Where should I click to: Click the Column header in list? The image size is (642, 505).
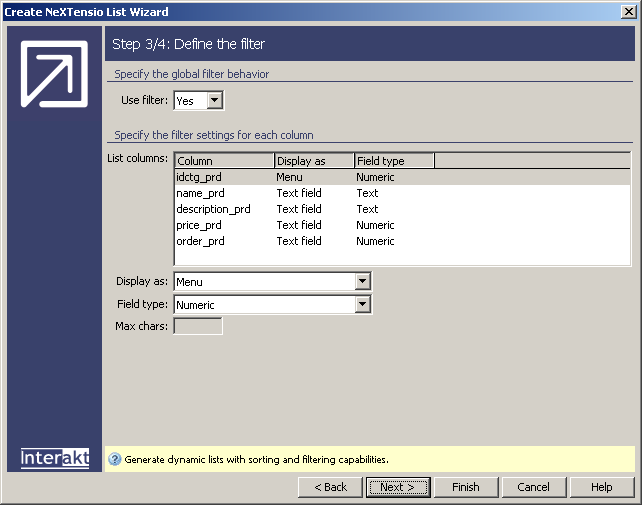tap(224, 161)
